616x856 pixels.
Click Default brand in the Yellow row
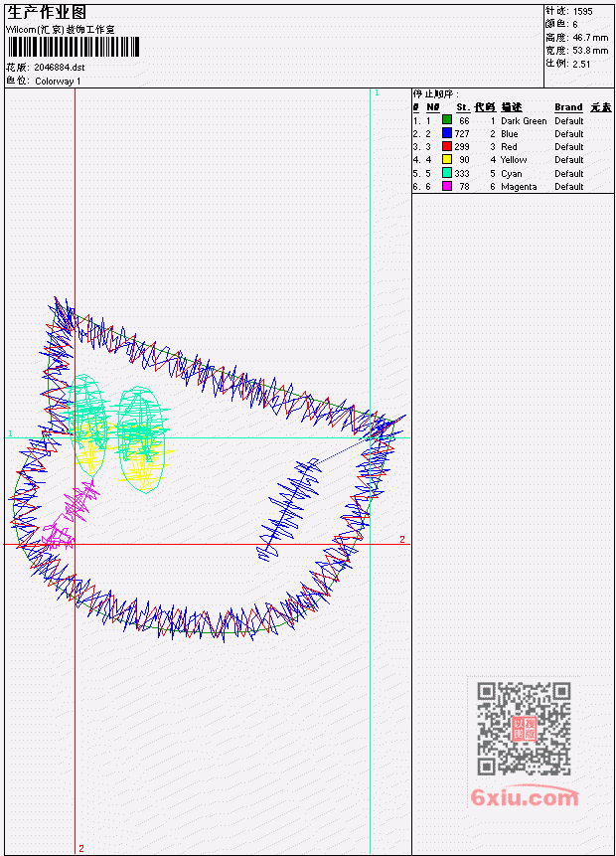569,160
